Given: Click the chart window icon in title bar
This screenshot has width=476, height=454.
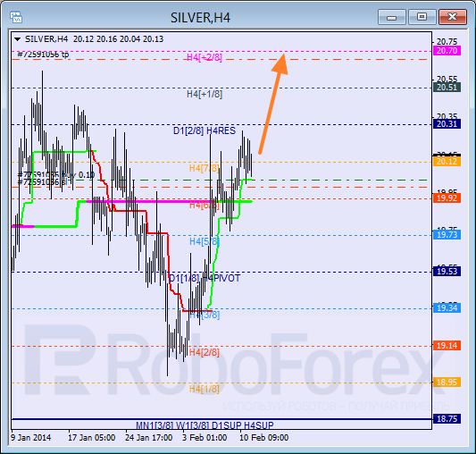Looking at the screenshot, I should [16, 17].
